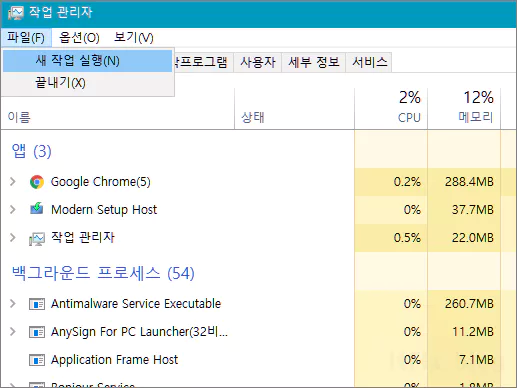Image resolution: width=517 pixels, height=388 pixels.
Task: Click the Modern Setup Host icon
Action: [37, 208]
